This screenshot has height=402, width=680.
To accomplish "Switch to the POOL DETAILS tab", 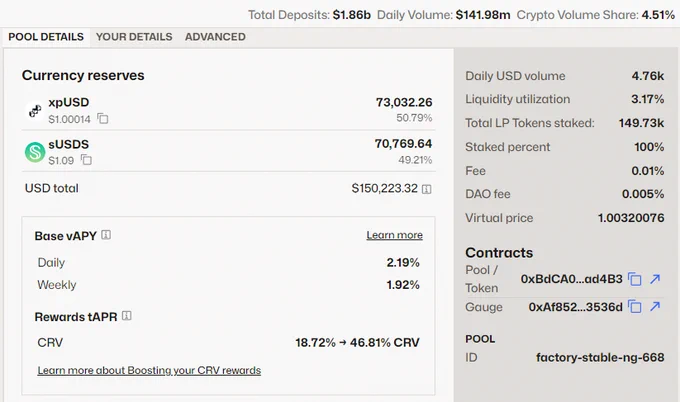I will coord(46,37).
